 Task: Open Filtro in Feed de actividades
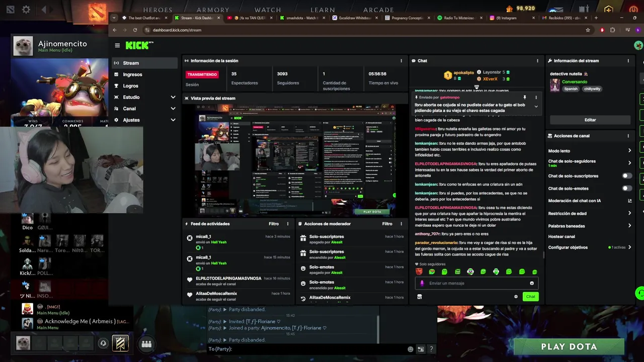click(x=274, y=224)
